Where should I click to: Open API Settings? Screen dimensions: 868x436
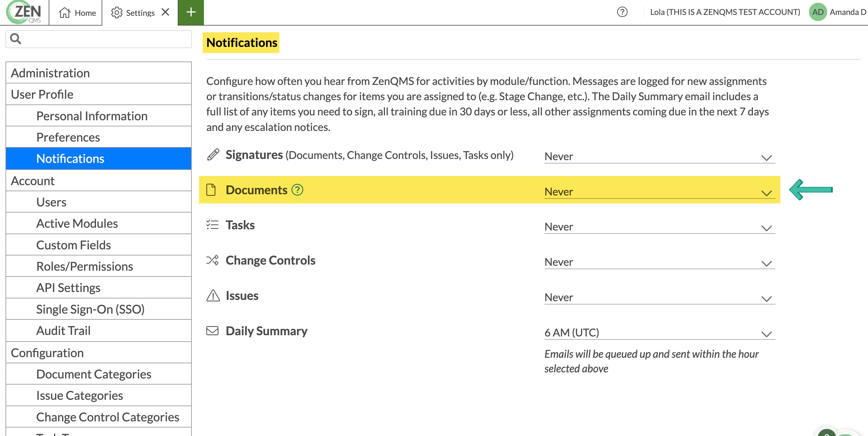pos(98,287)
